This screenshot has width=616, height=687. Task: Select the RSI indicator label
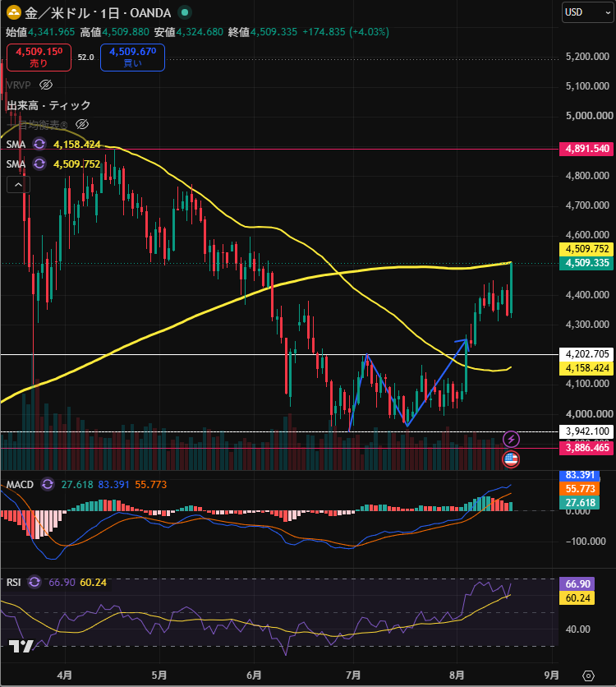click(x=14, y=583)
